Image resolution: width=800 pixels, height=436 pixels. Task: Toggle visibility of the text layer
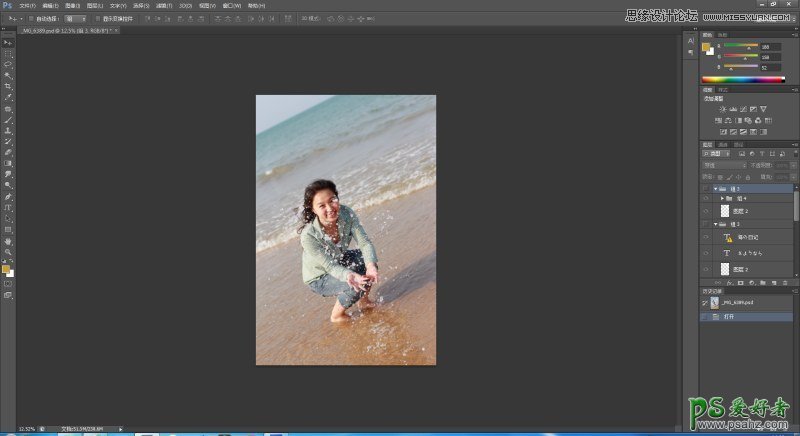pos(705,254)
